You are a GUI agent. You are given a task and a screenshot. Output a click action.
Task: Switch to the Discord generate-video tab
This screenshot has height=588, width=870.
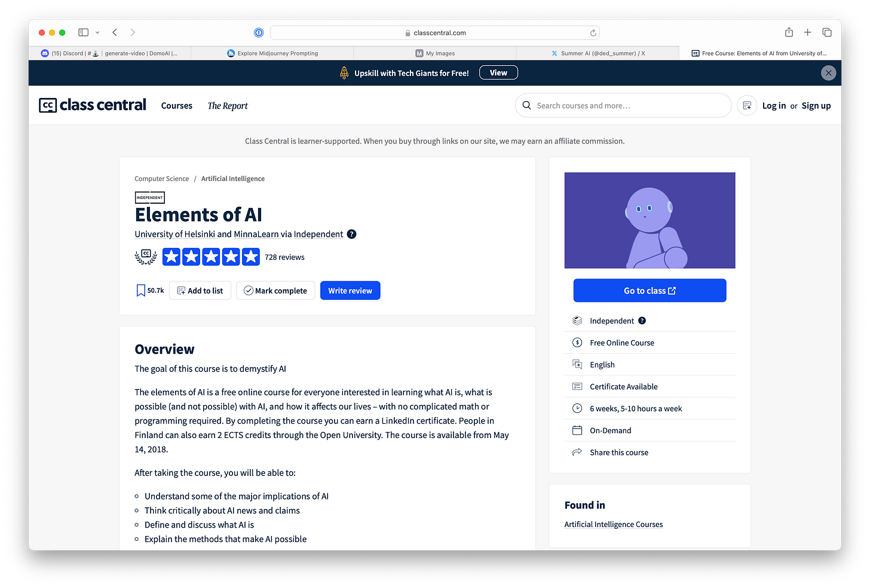tap(110, 53)
